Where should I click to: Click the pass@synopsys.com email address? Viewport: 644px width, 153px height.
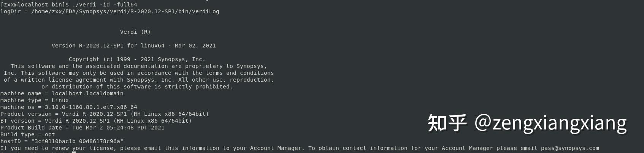pos(570,148)
